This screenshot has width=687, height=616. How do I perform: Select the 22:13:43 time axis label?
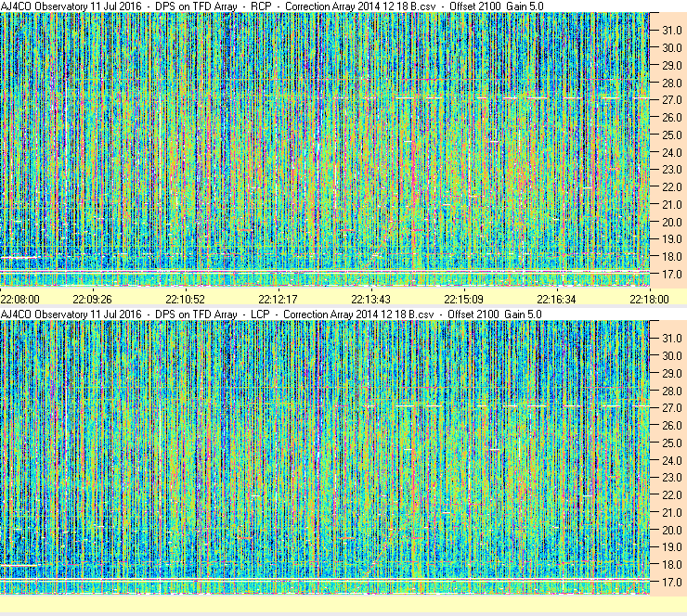[x=370, y=299]
